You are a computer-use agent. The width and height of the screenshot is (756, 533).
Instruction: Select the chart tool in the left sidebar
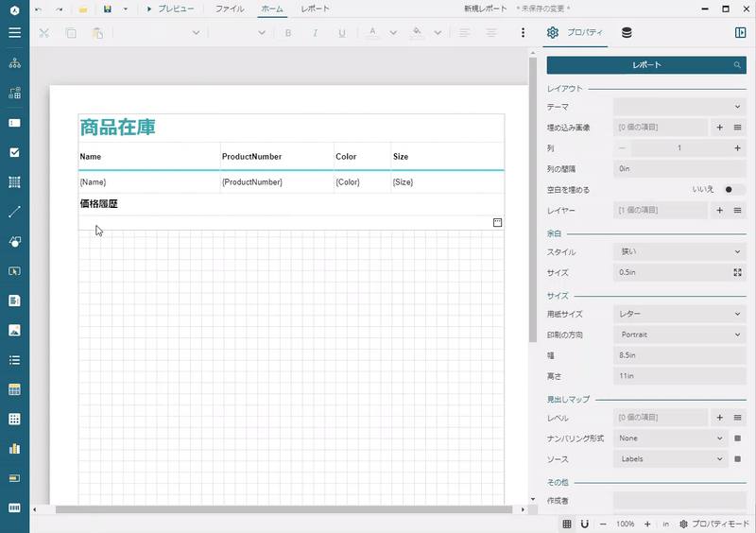(x=14, y=448)
